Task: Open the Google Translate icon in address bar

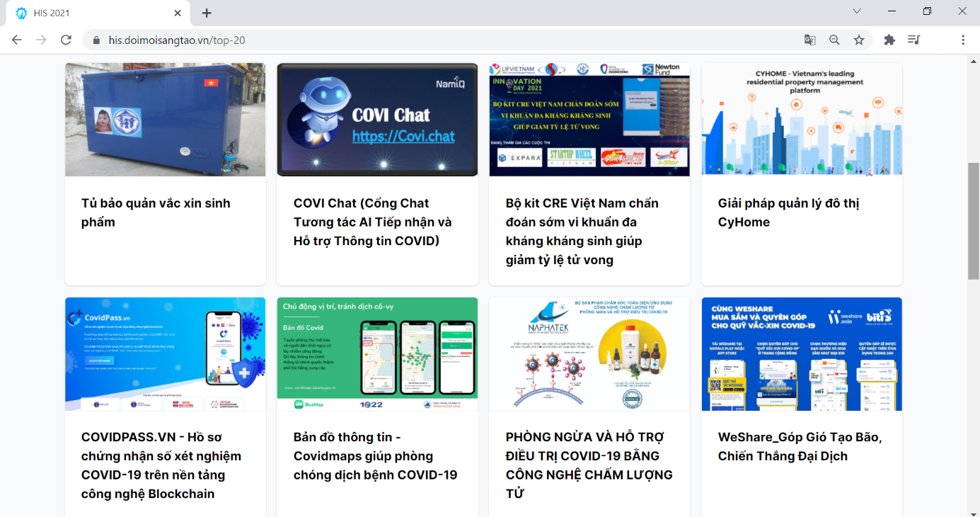Action: coord(810,40)
